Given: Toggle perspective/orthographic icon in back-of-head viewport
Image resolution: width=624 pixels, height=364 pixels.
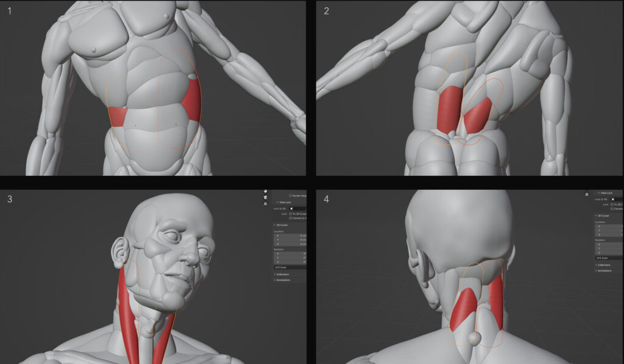Looking at the screenshot, I should tap(587, 194).
